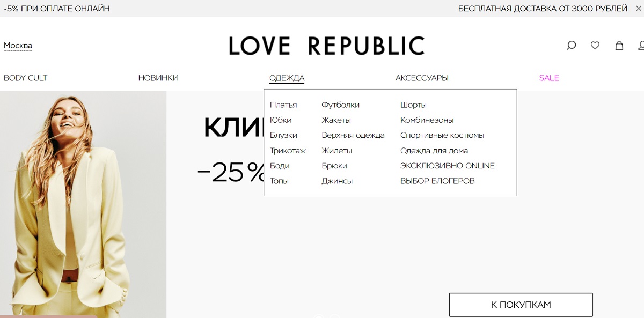The height and width of the screenshot is (318, 644).
Task: Go to the НОВИНКИ section
Action: [158, 78]
